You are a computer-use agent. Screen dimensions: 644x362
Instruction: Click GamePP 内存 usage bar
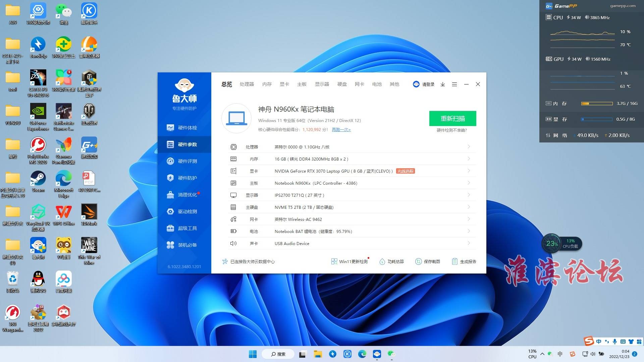click(597, 104)
